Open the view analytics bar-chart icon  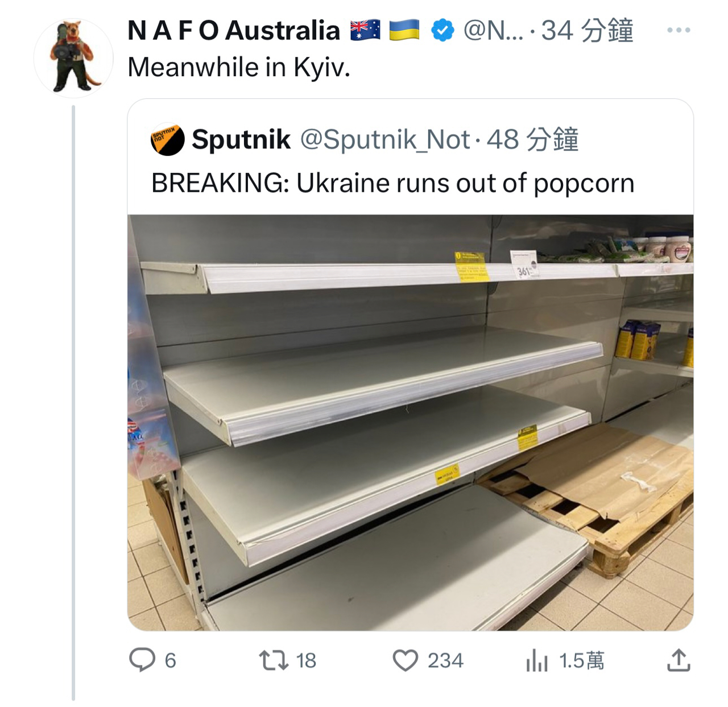pyautogui.click(x=537, y=661)
